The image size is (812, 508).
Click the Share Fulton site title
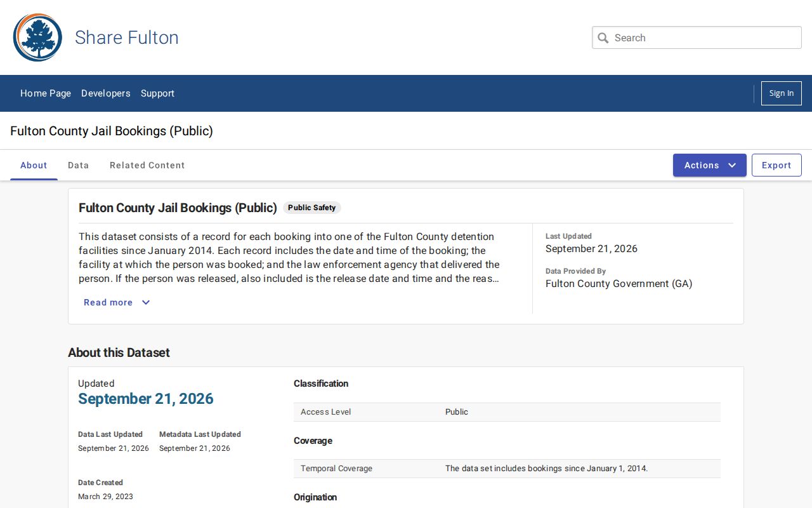coord(127,37)
